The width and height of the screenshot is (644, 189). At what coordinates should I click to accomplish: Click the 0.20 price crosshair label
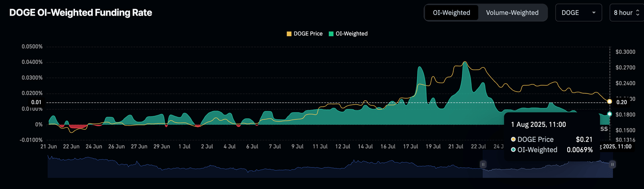tap(622, 102)
